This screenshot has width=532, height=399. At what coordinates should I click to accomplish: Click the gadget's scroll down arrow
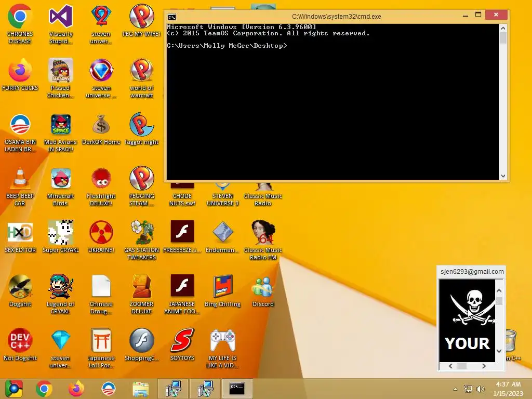coord(499,351)
